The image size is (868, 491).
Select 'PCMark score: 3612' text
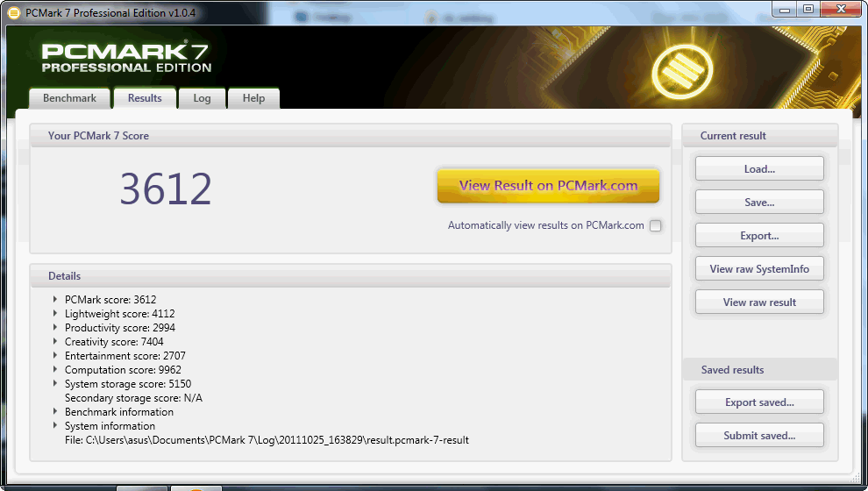click(x=110, y=300)
